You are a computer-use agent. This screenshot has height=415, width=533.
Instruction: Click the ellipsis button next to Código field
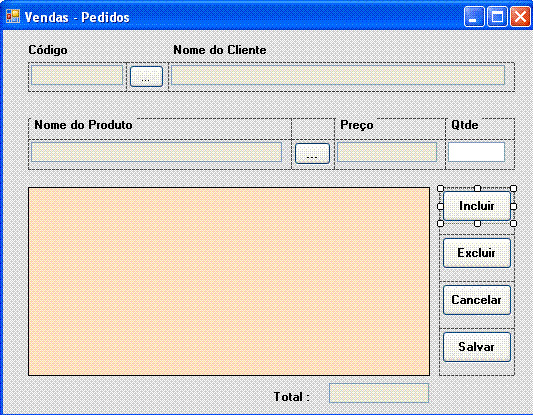point(146,77)
